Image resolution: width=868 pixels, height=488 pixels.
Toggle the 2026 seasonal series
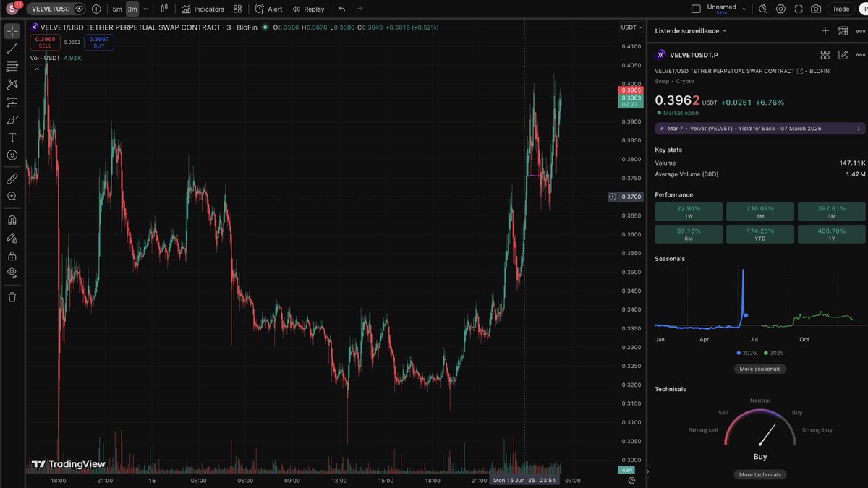(x=746, y=353)
